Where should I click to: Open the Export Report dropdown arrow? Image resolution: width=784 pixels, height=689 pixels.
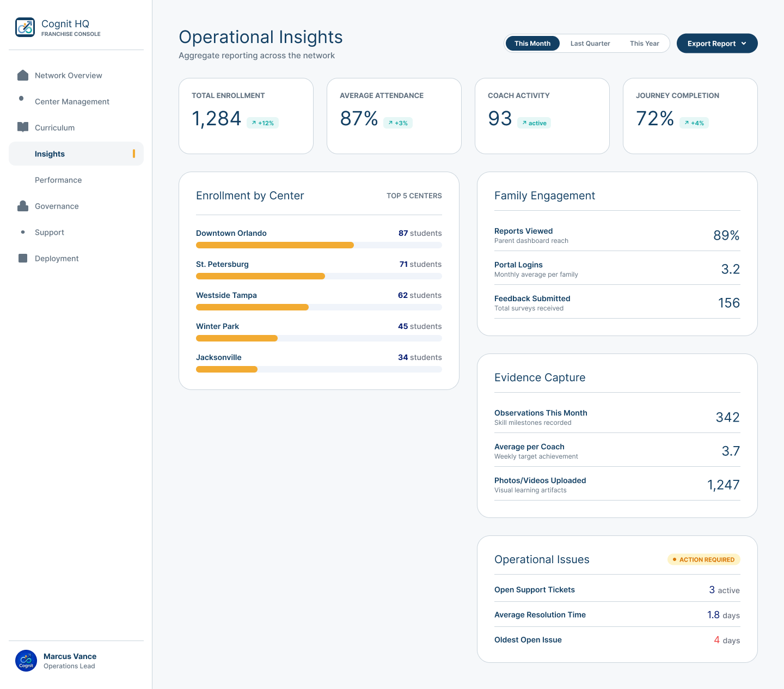(744, 44)
